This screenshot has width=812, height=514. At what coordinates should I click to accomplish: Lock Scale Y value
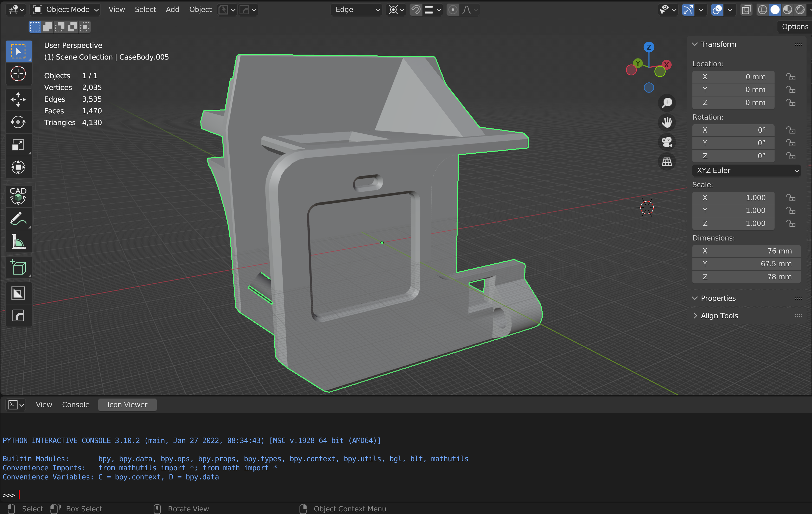pos(791,210)
